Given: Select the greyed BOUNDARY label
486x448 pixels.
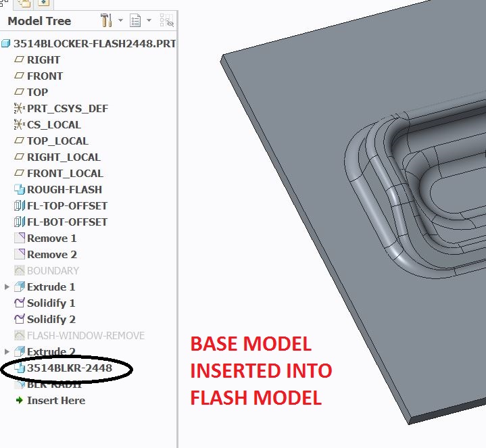Looking at the screenshot, I should (x=53, y=271).
